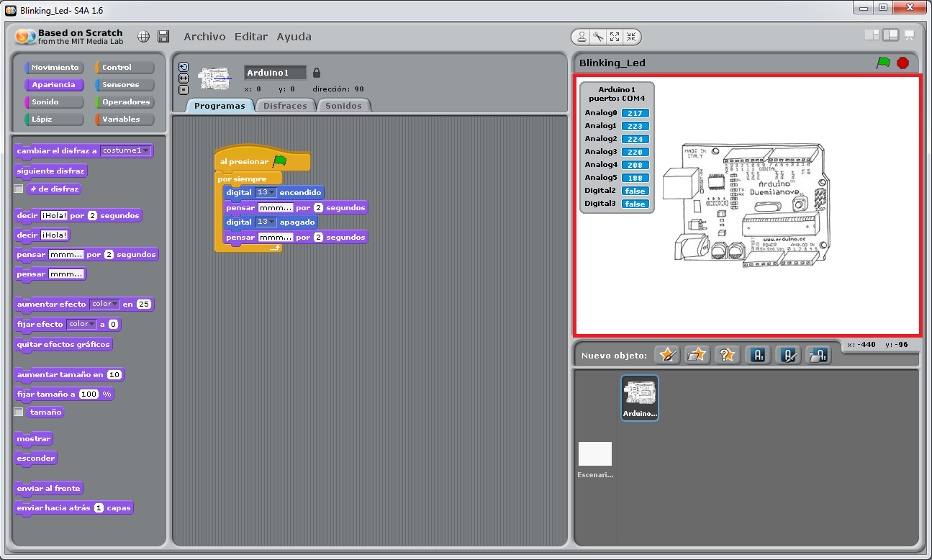This screenshot has width=932, height=560.
Task: Click the 'digital 13 apagado' block
Action: click(270, 222)
